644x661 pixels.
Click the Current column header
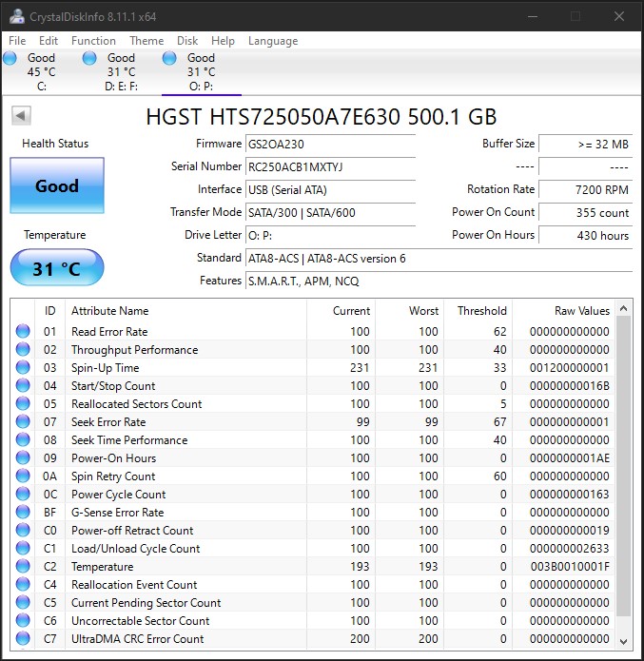coord(342,311)
